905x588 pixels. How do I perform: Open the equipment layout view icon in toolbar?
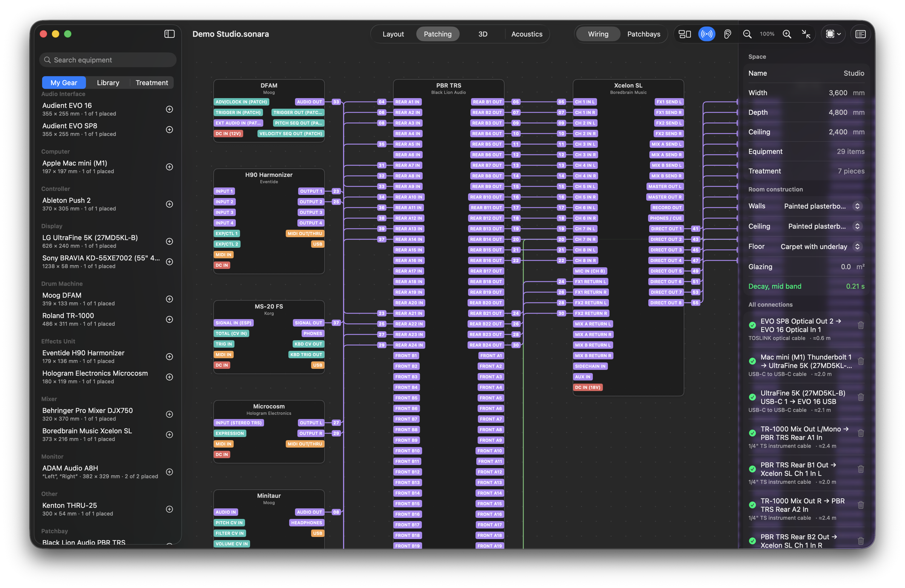(684, 34)
